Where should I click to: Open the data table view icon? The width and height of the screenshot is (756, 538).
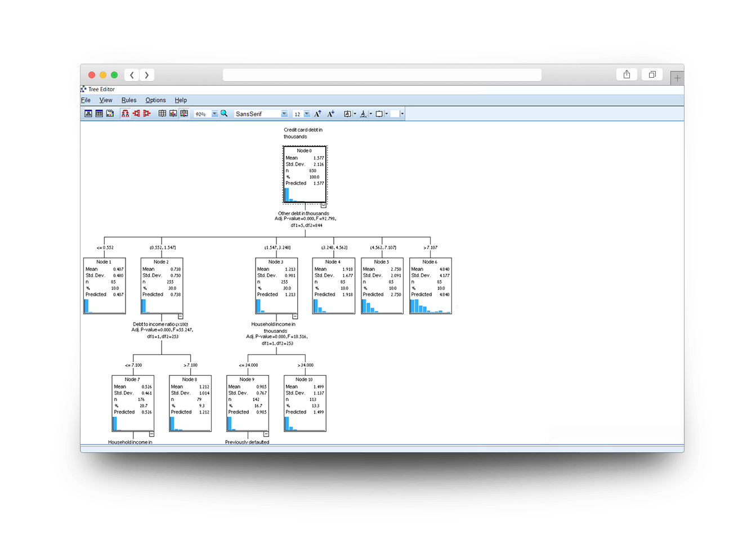100,113
